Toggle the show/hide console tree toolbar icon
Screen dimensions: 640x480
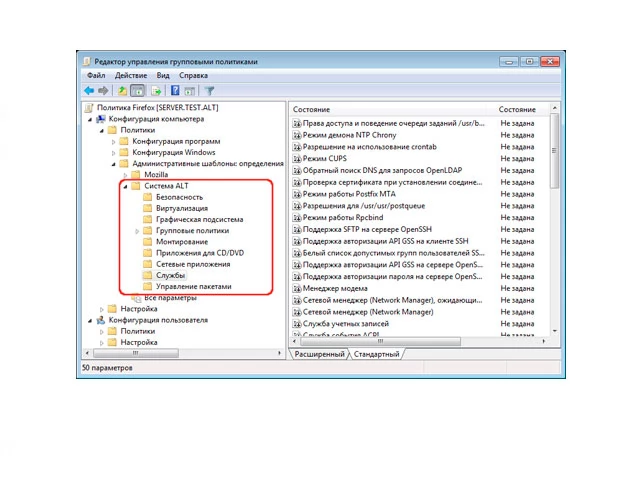[139, 90]
